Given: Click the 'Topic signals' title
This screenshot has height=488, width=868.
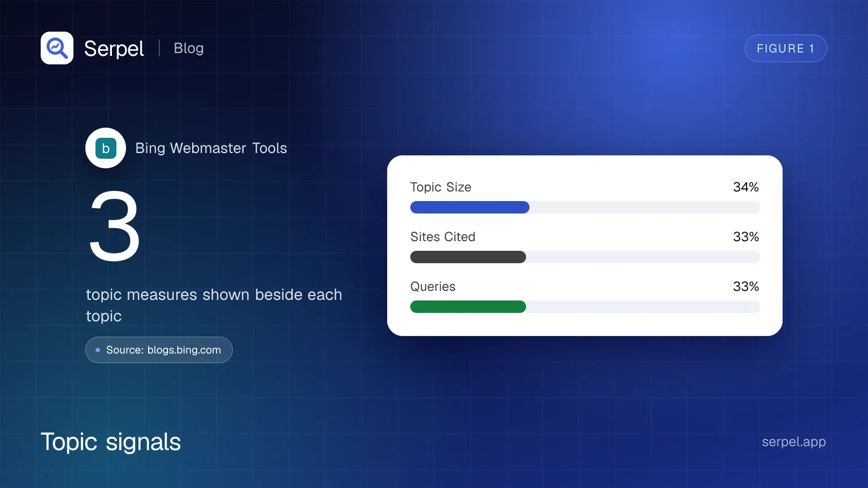Looking at the screenshot, I should click(111, 442).
